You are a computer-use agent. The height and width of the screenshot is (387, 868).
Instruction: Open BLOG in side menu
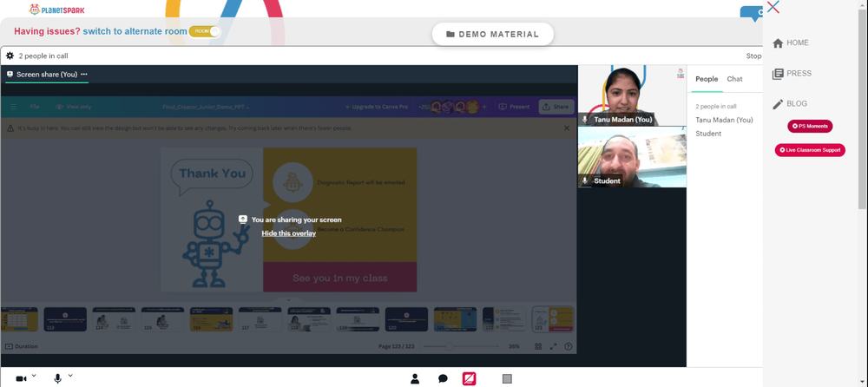point(790,103)
